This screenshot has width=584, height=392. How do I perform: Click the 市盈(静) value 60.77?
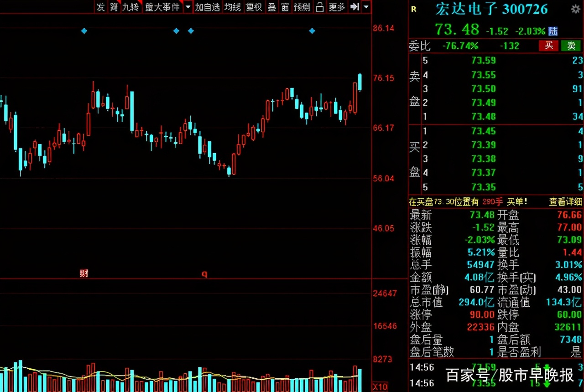point(482,289)
